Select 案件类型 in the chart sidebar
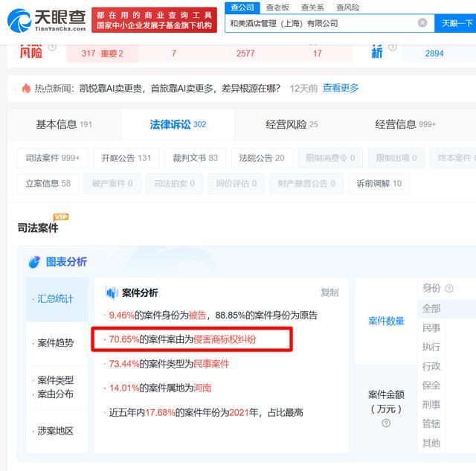Image resolution: width=476 pixels, height=471 pixels. click(x=56, y=380)
